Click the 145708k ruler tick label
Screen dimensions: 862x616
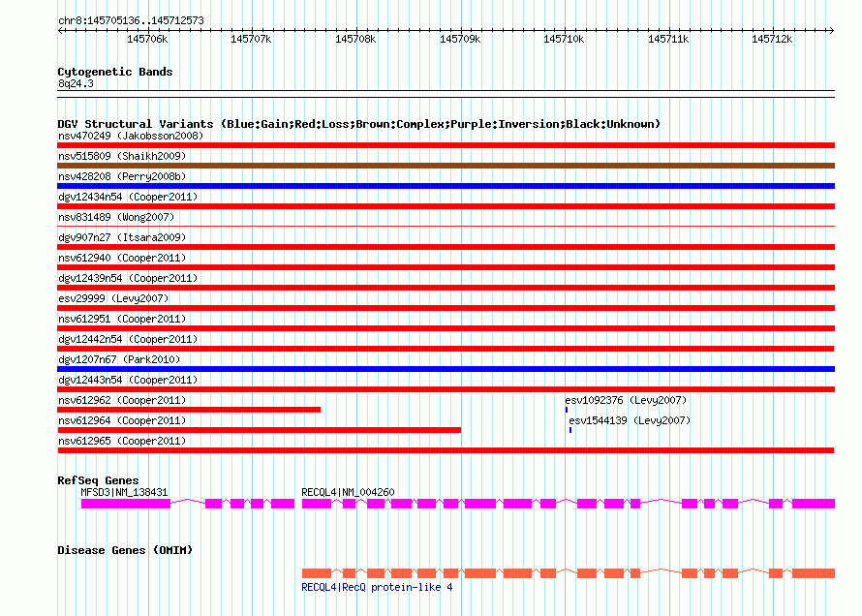click(x=355, y=39)
